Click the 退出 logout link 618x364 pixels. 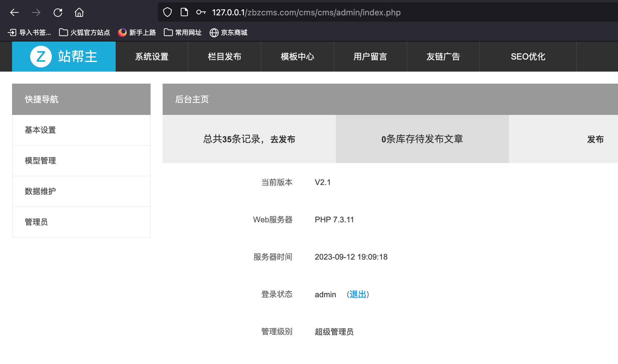358,294
